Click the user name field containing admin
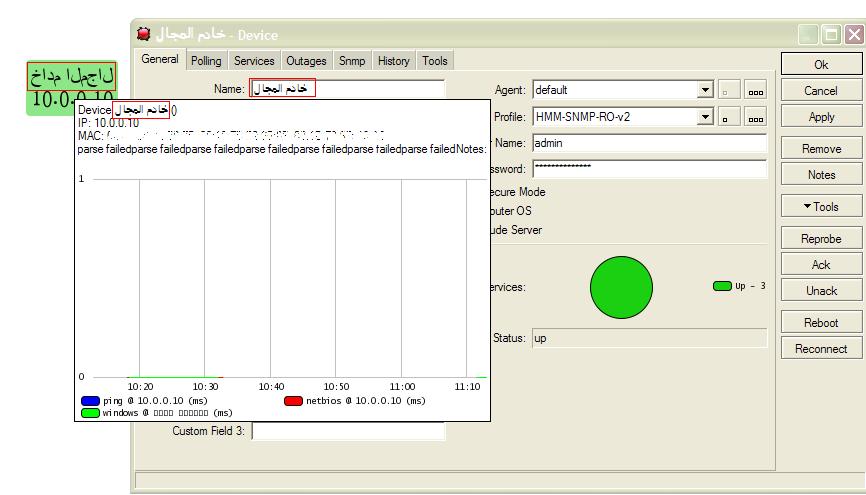Screen dimensions: 866x495 coord(650,143)
